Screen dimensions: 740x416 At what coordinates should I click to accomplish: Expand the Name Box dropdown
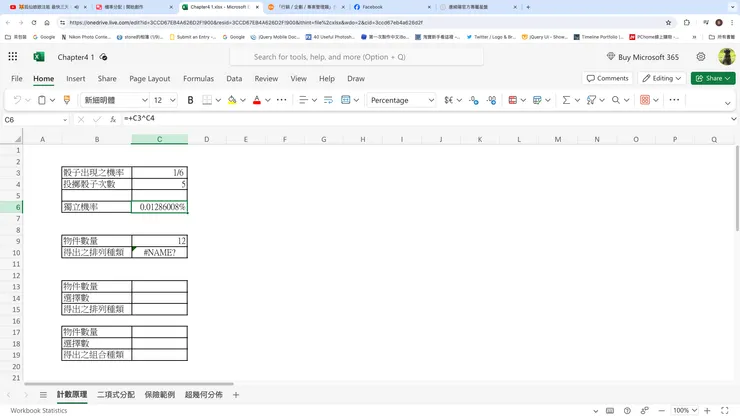65,120
